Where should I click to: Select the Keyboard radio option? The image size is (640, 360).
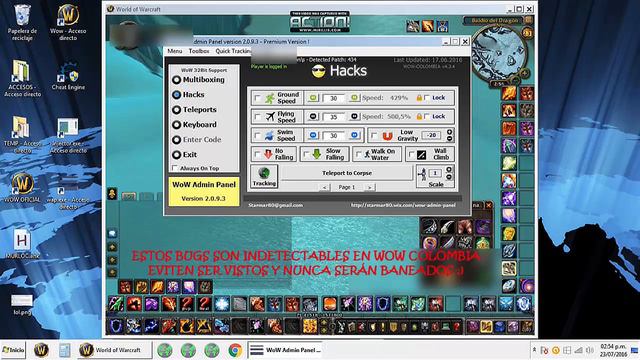pyautogui.click(x=176, y=125)
